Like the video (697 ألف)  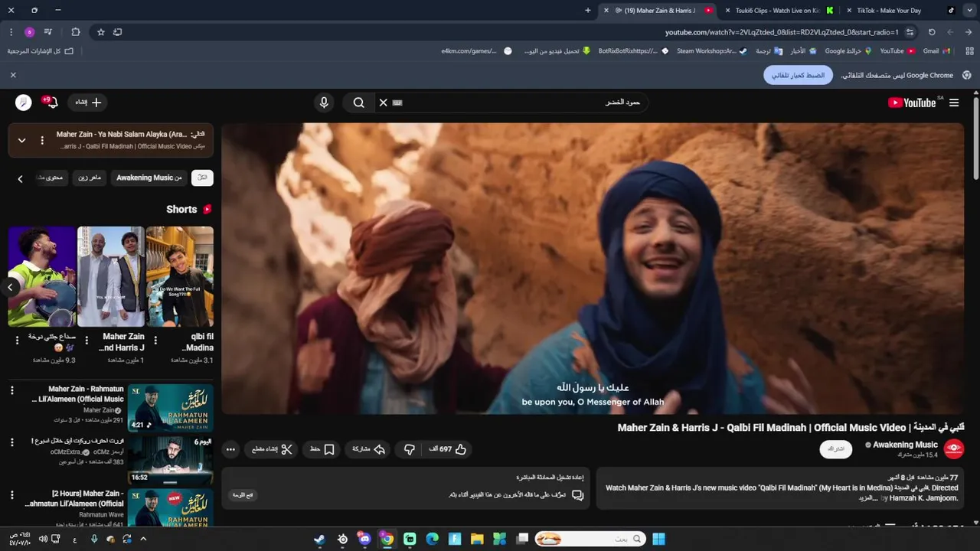pos(447,449)
